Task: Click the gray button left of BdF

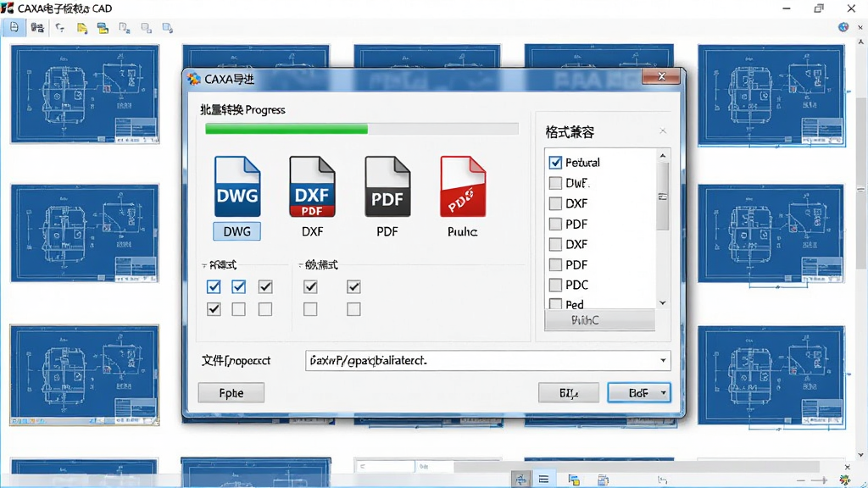Action: tap(569, 393)
